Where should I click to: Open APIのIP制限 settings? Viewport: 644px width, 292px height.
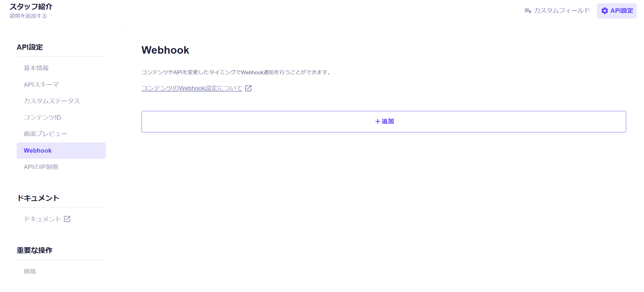click(61, 167)
